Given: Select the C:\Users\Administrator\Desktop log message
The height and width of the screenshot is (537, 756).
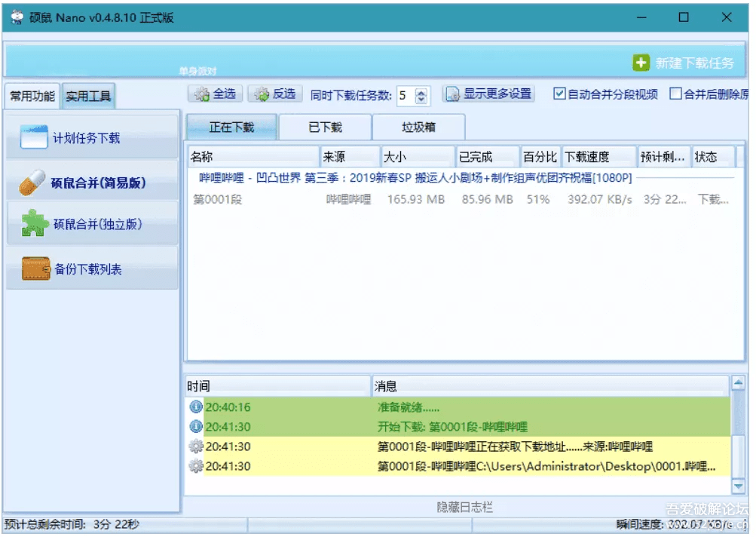Looking at the screenshot, I should (546, 466).
